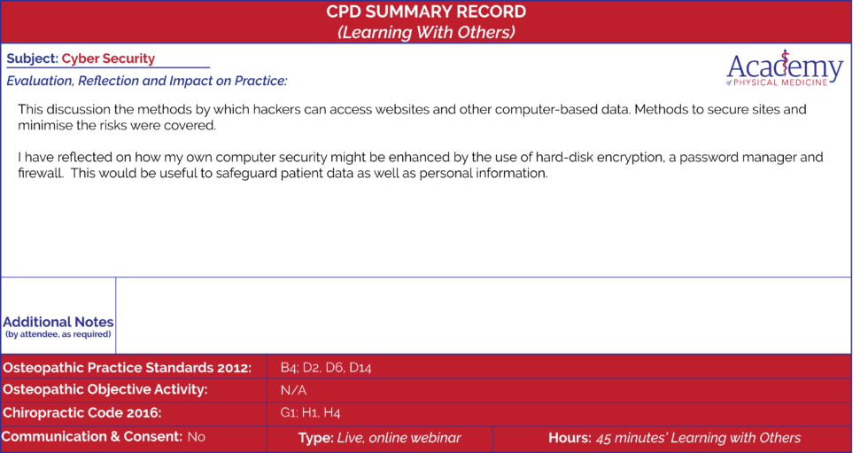Click the Type Live, online webinar cell
868x453 pixels.
380,438
